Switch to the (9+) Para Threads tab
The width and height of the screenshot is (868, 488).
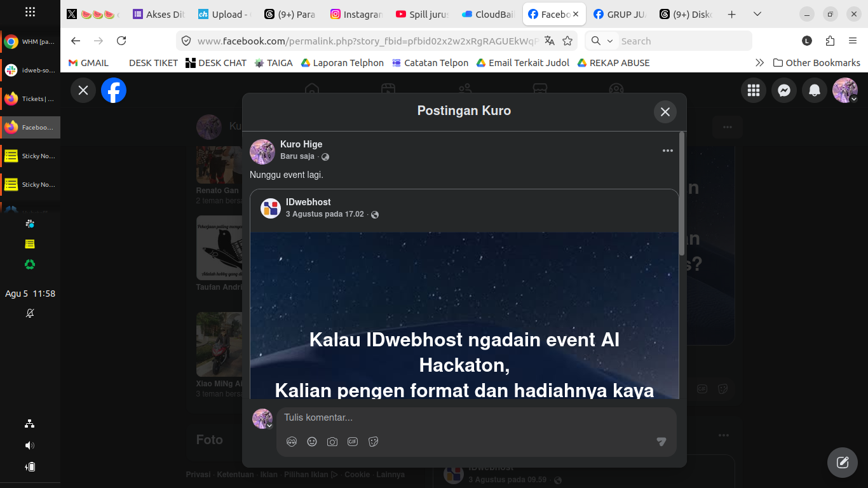pos(291,14)
